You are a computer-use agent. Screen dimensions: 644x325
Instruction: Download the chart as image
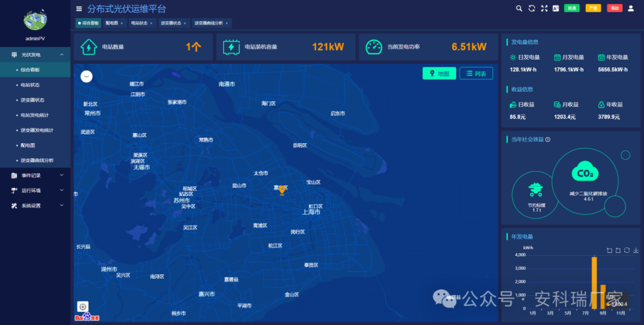tap(636, 250)
